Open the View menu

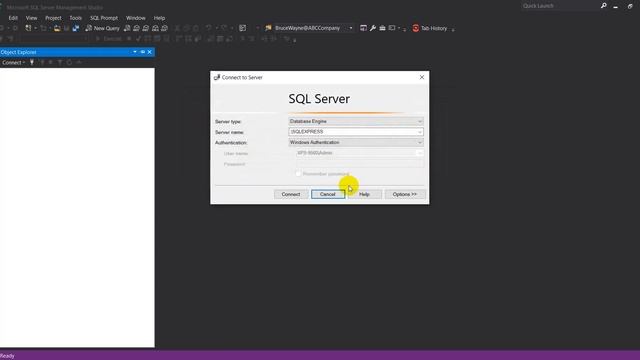point(31,18)
